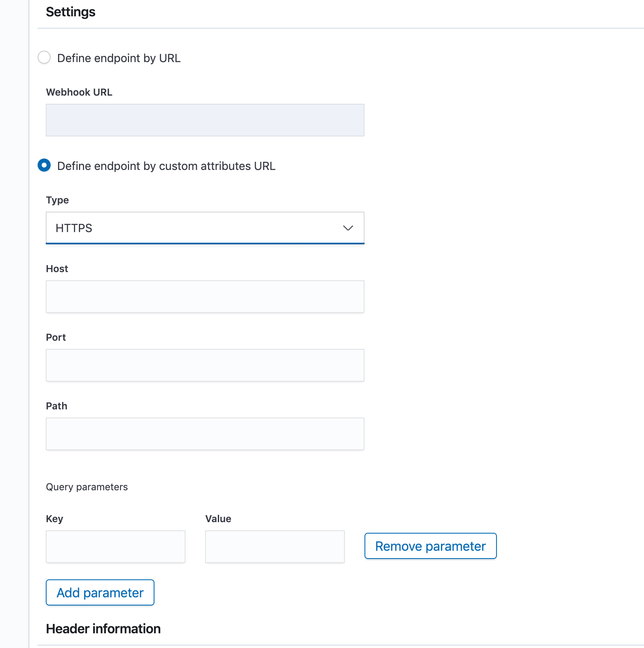Click the Add parameter button
This screenshot has width=644, height=648.
coord(100,592)
